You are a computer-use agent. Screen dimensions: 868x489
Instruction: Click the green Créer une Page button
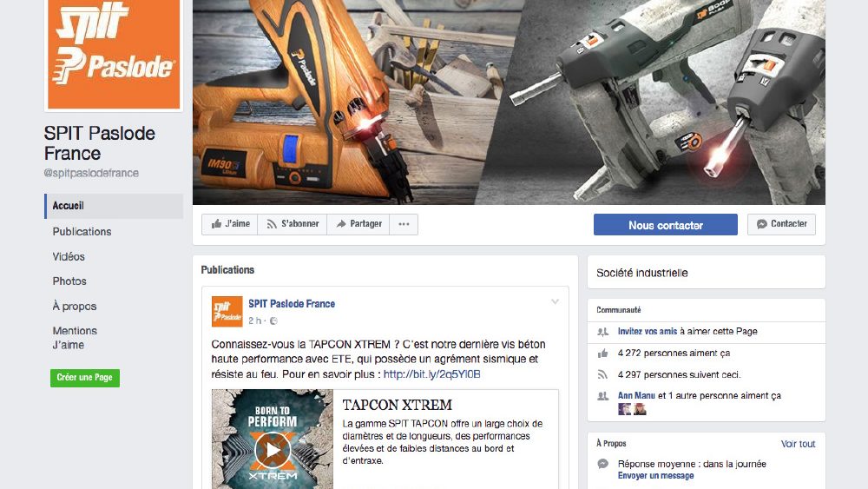(x=85, y=378)
